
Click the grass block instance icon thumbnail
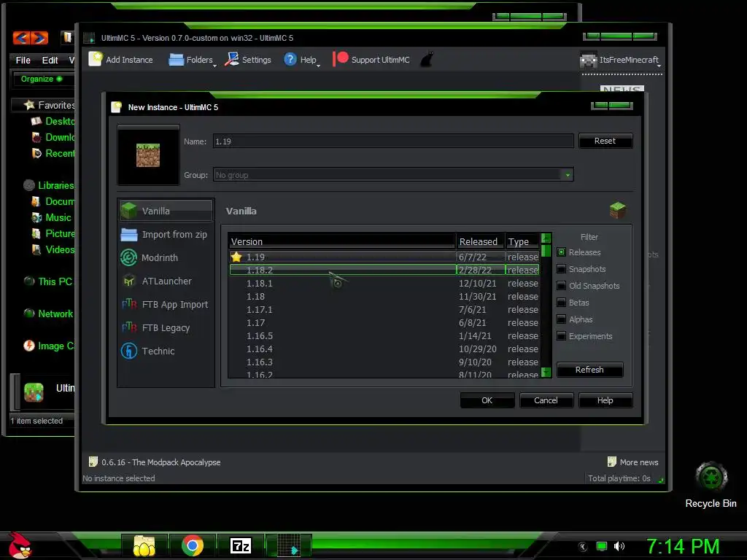click(148, 155)
